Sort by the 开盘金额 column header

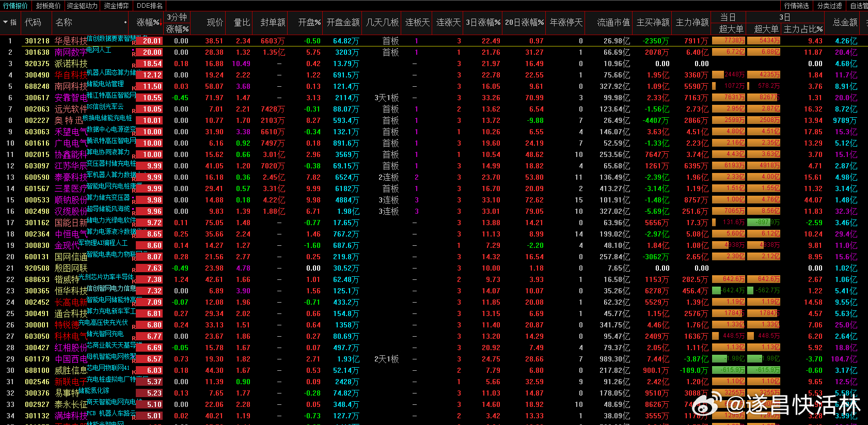[343, 22]
